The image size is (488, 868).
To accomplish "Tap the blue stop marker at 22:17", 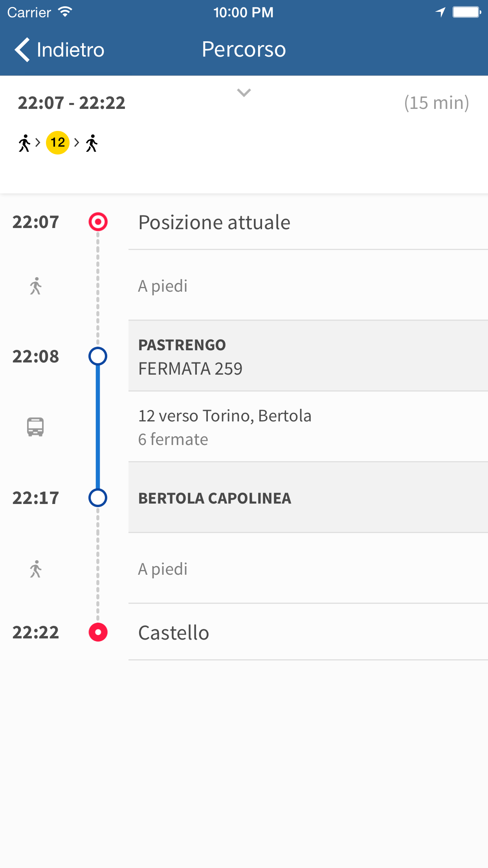I will coord(98,498).
